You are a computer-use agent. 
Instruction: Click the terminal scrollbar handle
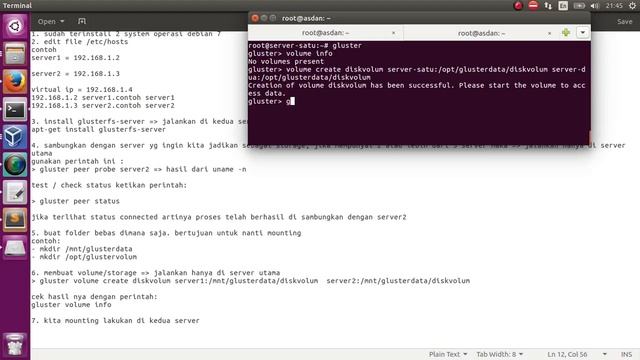[x=589, y=137]
